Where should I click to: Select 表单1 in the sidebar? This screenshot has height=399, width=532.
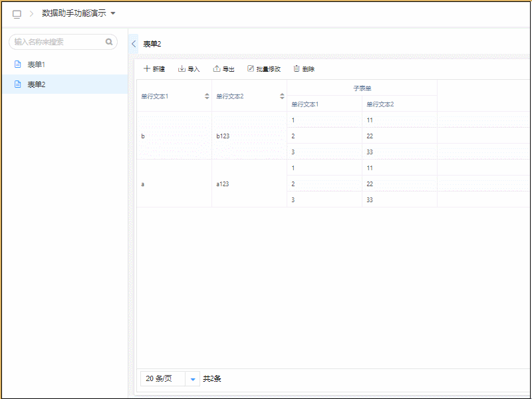36,65
